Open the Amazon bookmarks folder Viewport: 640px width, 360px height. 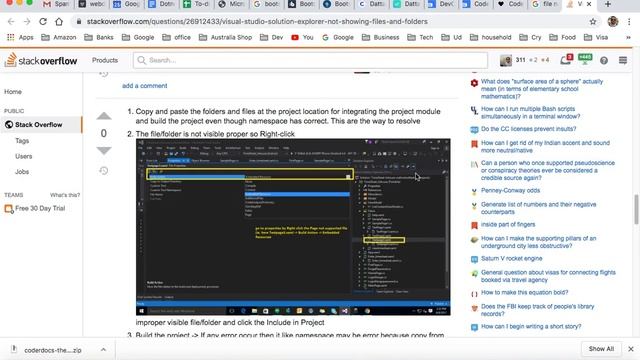pyautogui.click(x=59, y=37)
